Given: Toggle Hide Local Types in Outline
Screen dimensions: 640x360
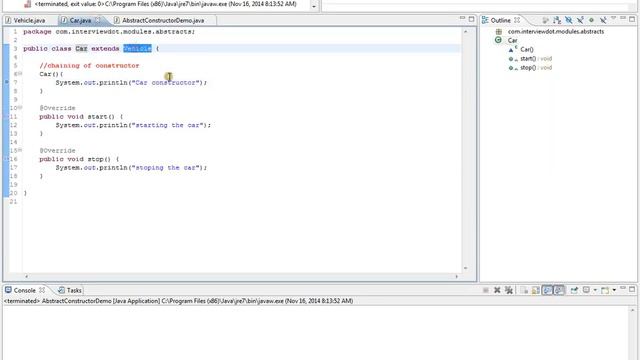Looking at the screenshot, I should coord(602,20).
